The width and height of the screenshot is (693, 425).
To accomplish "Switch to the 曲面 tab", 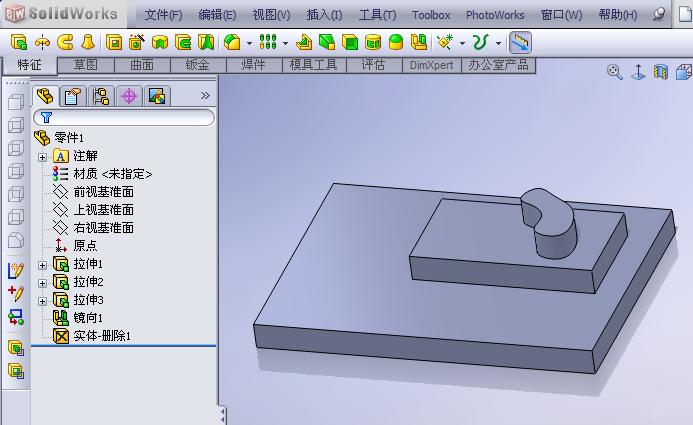I will [x=142, y=65].
